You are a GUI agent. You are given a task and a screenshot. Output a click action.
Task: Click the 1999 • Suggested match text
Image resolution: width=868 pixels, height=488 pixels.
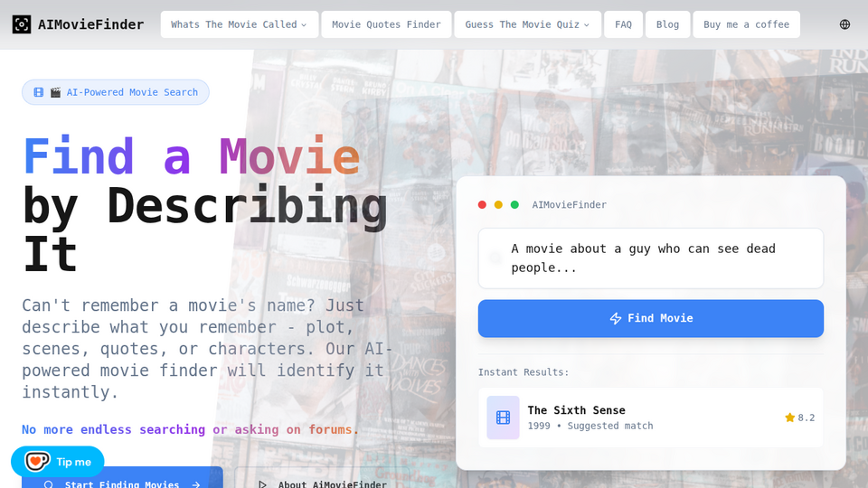(x=590, y=426)
